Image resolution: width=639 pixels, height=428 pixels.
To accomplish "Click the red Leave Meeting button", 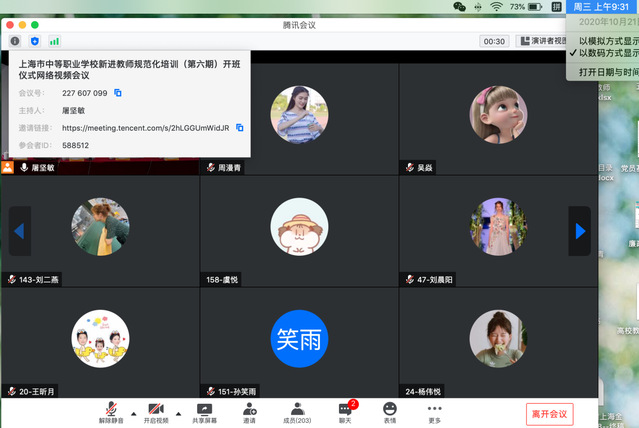I will [x=549, y=413].
